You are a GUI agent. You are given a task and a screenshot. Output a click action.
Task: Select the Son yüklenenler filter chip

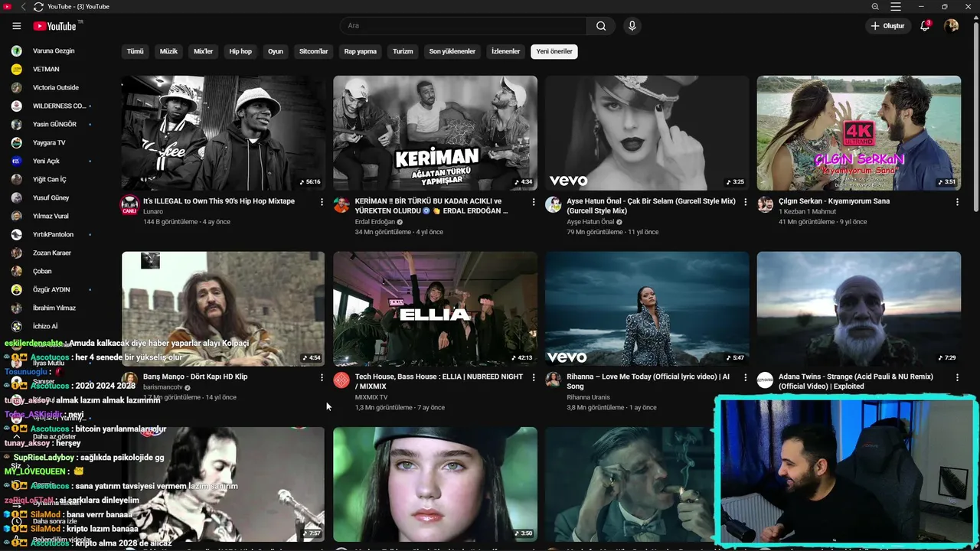(452, 51)
